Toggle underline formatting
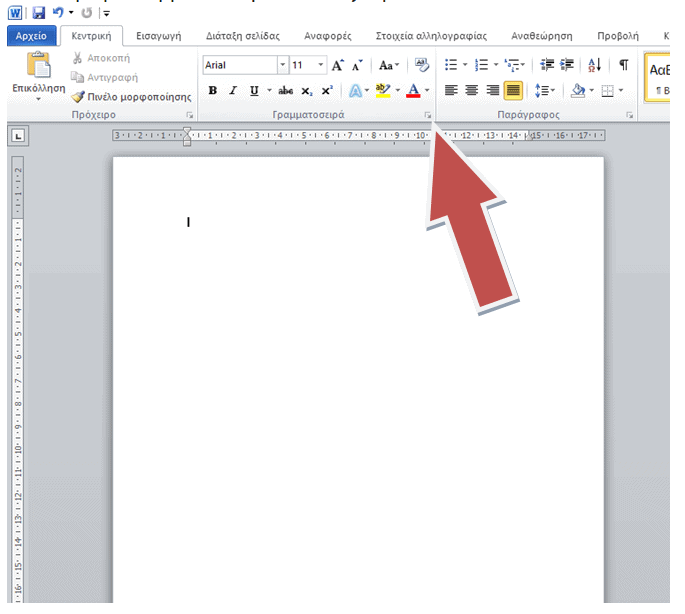 click(254, 90)
